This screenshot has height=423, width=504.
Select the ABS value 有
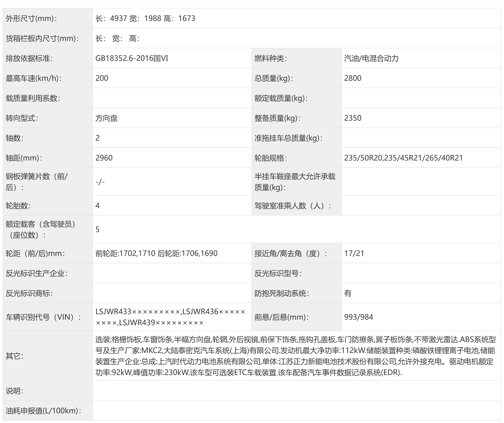tap(348, 293)
